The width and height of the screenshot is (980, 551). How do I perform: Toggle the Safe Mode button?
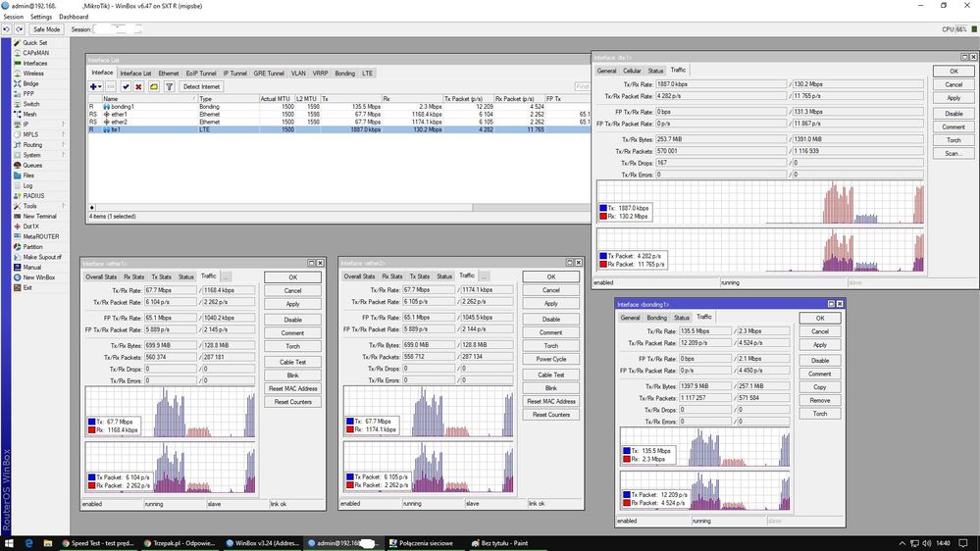(46, 29)
